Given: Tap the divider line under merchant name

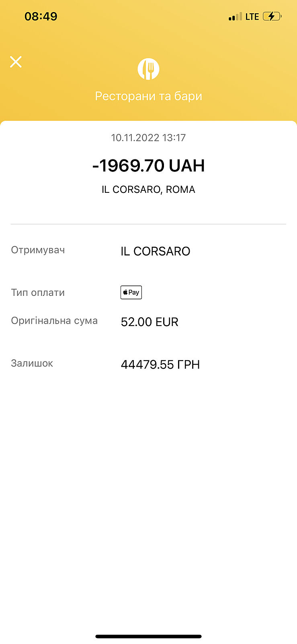Looking at the screenshot, I should click(148, 224).
